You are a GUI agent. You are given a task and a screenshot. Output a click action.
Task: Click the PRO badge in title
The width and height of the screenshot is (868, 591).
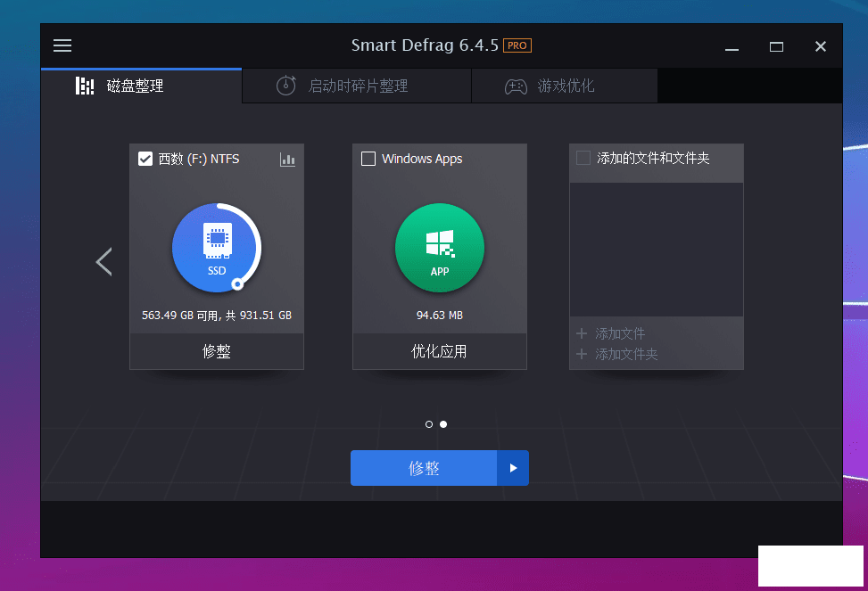[517, 45]
